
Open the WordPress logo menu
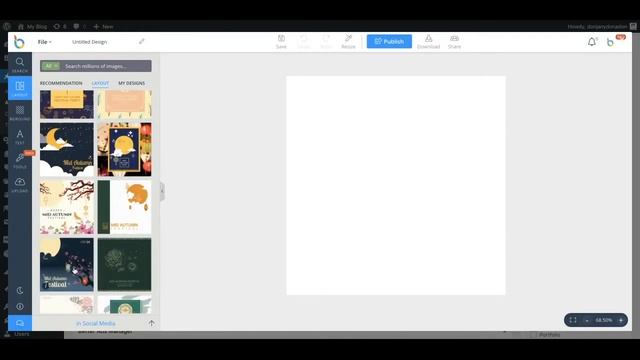pyautogui.click(x=6, y=26)
